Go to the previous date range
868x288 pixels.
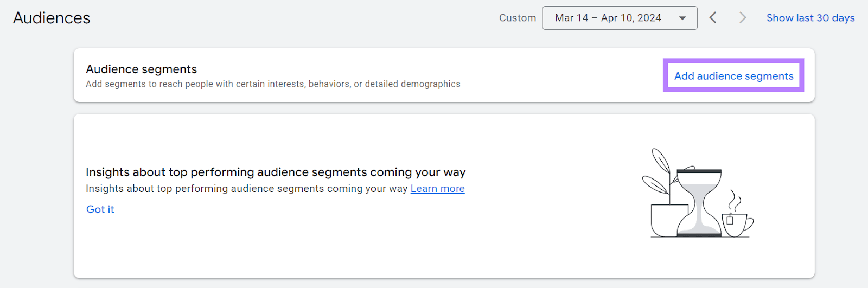(x=713, y=18)
